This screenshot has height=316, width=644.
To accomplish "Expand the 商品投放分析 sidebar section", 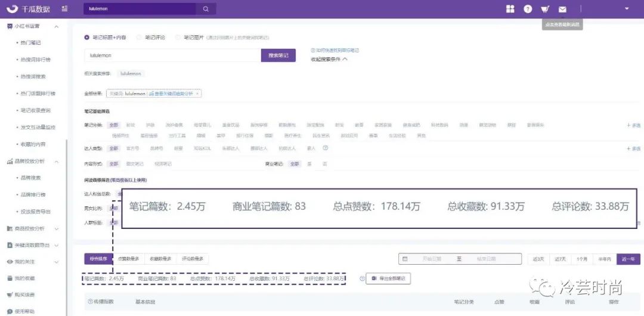I will (x=57, y=228).
